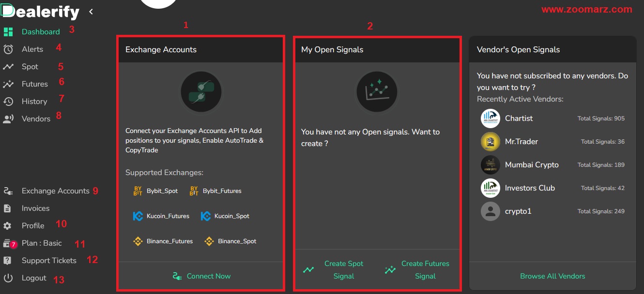644x294 pixels.
Task: Click the Binance_Futures exchange logo
Action: tap(138, 241)
